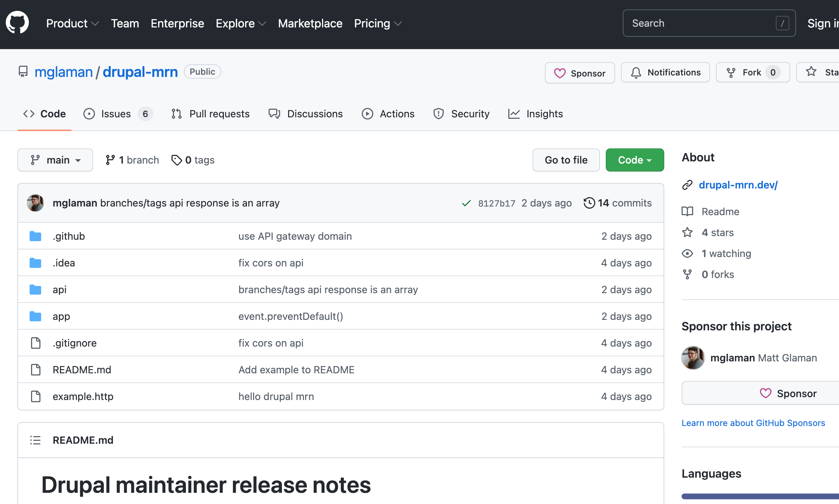The width and height of the screenshot is (839, 504).
Task: Click the link icon beside drupal-mrn.dev
Action: click(687, 185)
